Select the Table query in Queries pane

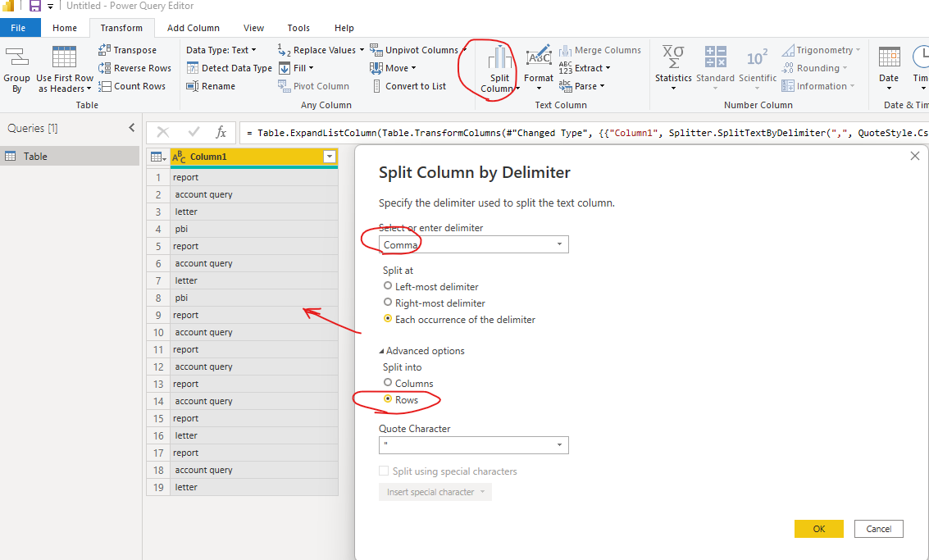[x=70, y=157]
